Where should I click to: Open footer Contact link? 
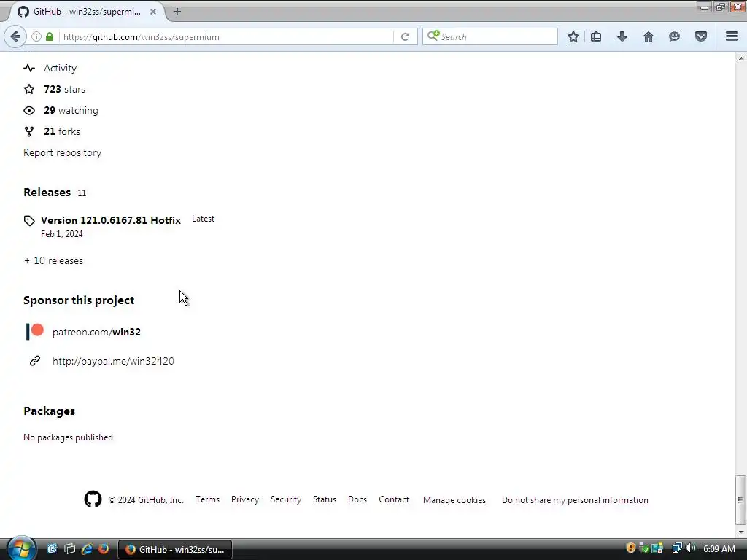click(x=394, y=499)
